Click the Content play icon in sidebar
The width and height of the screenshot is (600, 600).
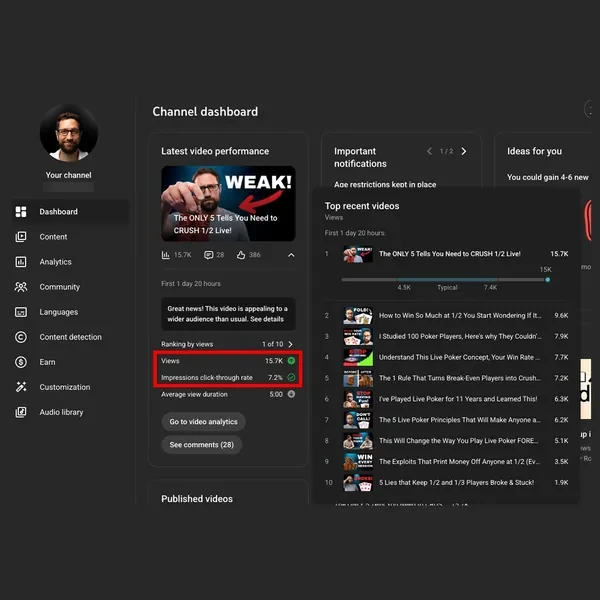21,237
